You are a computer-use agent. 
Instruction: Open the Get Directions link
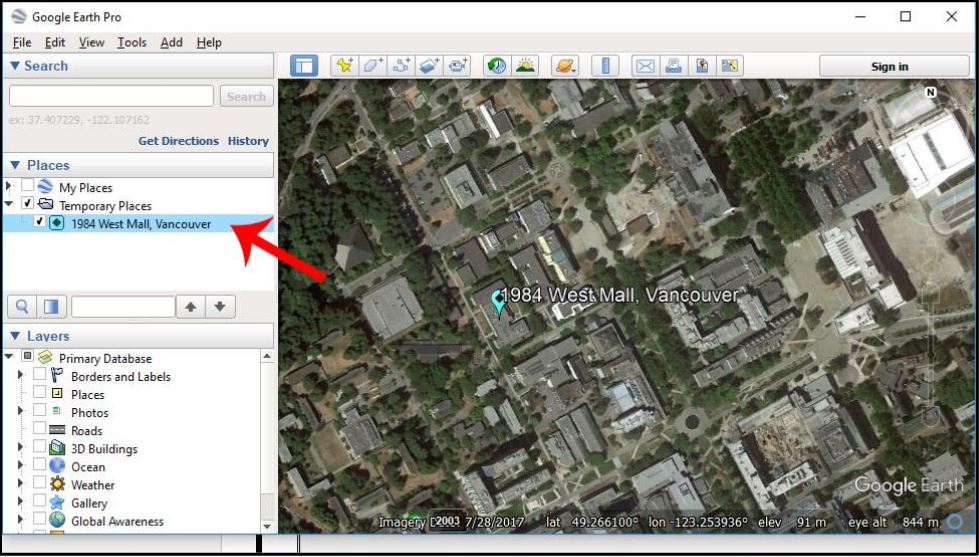click(179, 141)
